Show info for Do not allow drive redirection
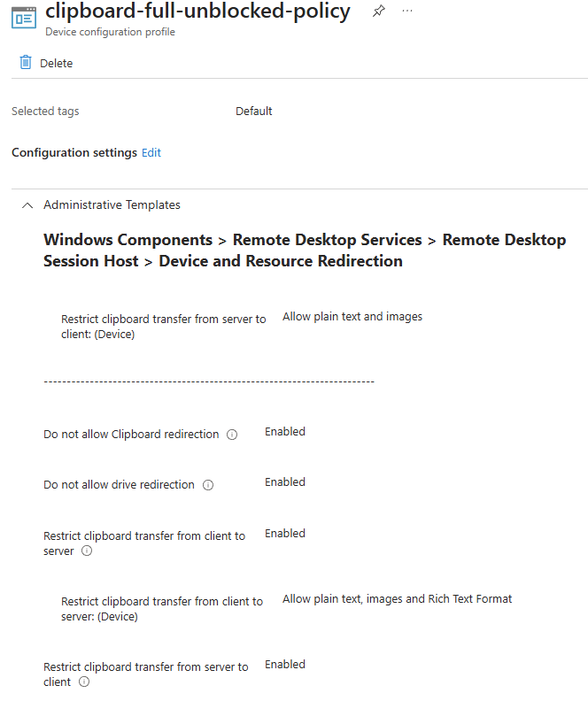588x701 pixels. coord(208,485)
